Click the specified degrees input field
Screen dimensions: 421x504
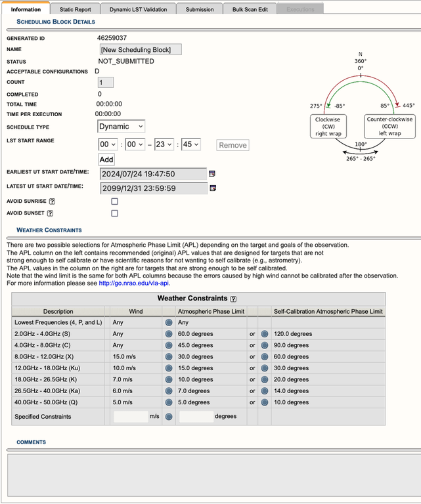(196, 417)
